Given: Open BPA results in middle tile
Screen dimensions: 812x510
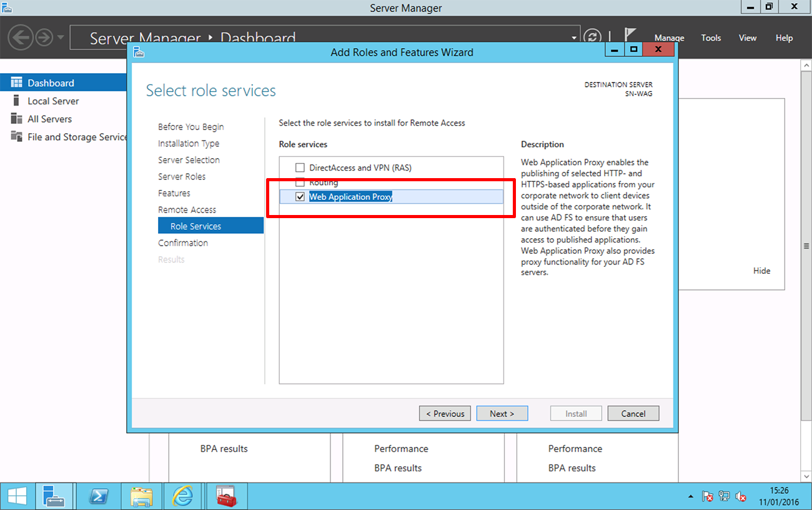Looking at the screenshot, I should point(398,468).
